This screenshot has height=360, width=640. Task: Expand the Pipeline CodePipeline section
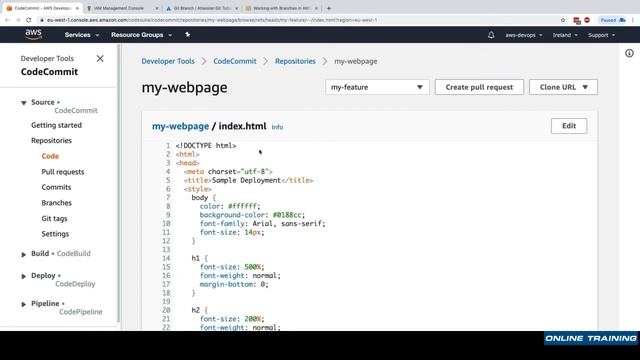pos(24,304)
